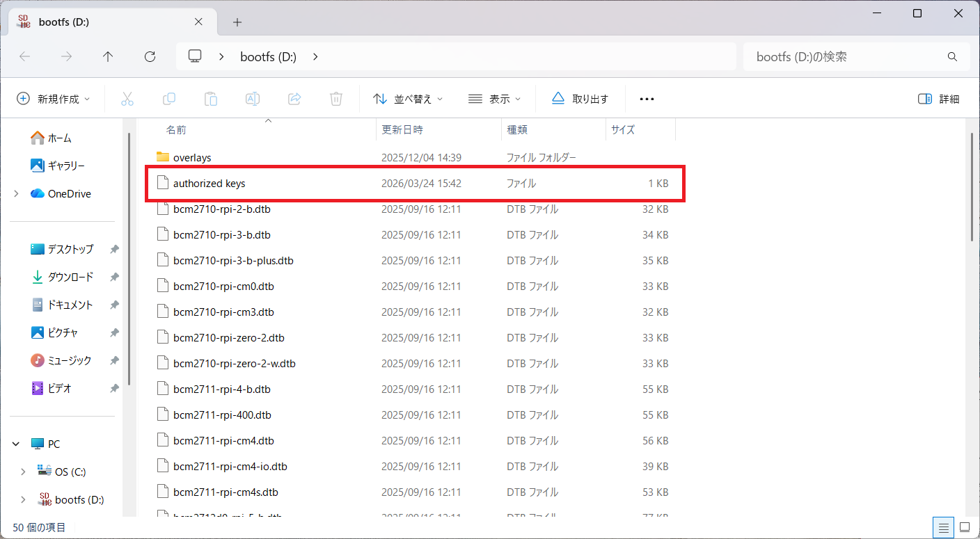The width and height of the screenshot is (980, 539).
Task: Click the Copy icon in toolbar
Action: (168, 99)
